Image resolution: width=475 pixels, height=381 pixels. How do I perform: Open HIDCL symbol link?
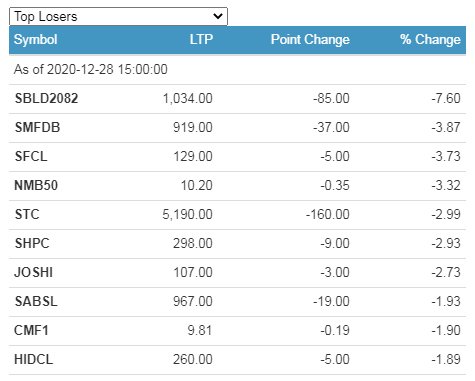click(33, 359)
